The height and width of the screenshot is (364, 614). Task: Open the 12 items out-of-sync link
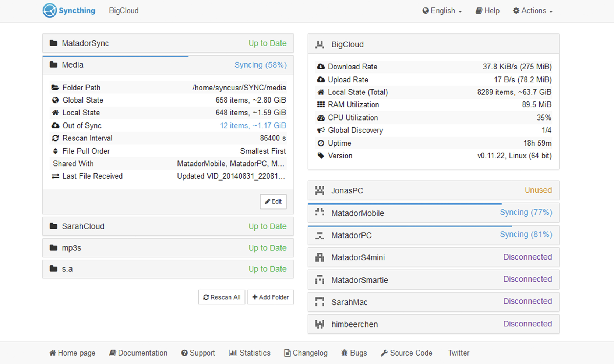(253, 125)
